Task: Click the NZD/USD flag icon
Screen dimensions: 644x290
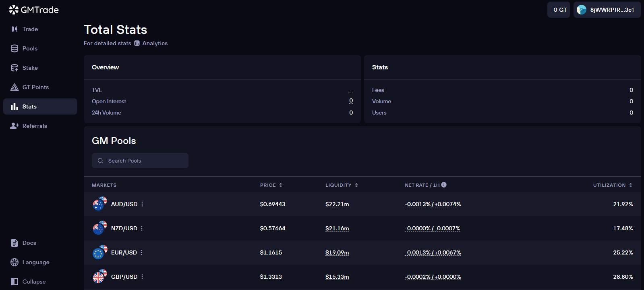Action: click(x=99, y=228)
